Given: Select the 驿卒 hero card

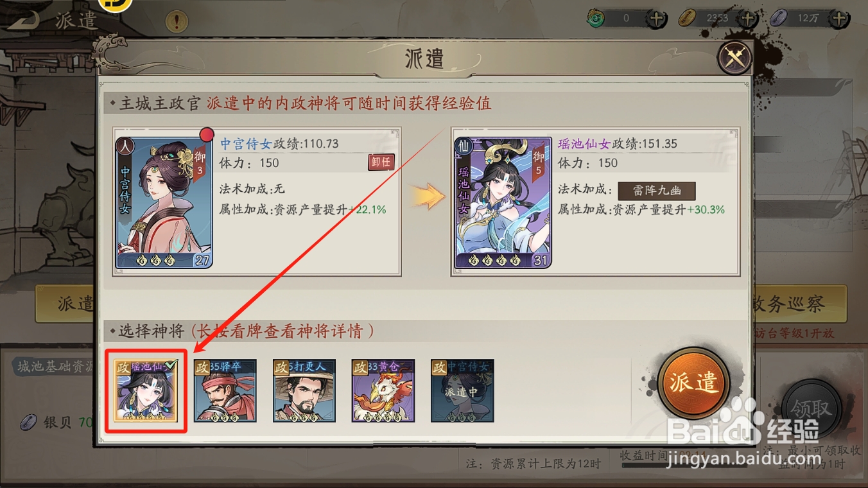Looking at the screenshot, I should point(225,390).
